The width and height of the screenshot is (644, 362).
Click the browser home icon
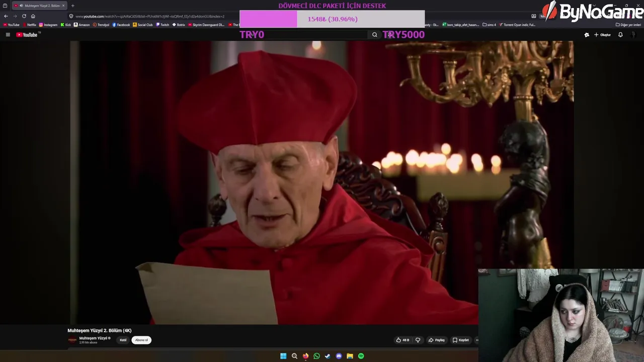coord(33,16)
